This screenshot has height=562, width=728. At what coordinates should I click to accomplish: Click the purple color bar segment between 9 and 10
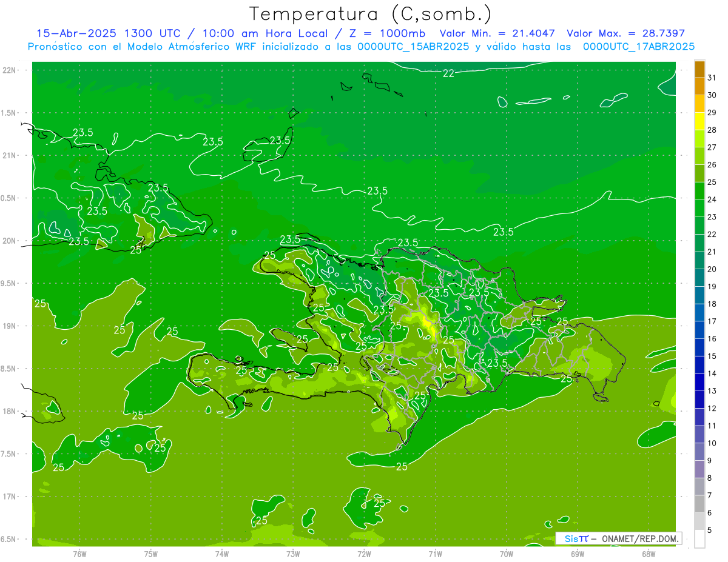(x=699, y=452)
